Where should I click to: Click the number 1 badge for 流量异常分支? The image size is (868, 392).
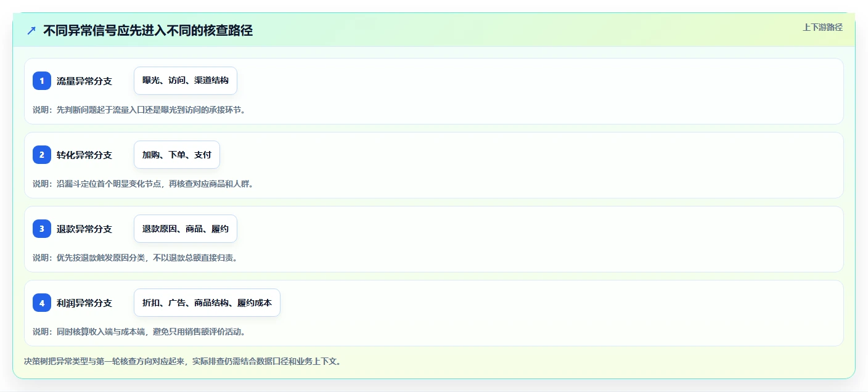click(x=42, y=81)
